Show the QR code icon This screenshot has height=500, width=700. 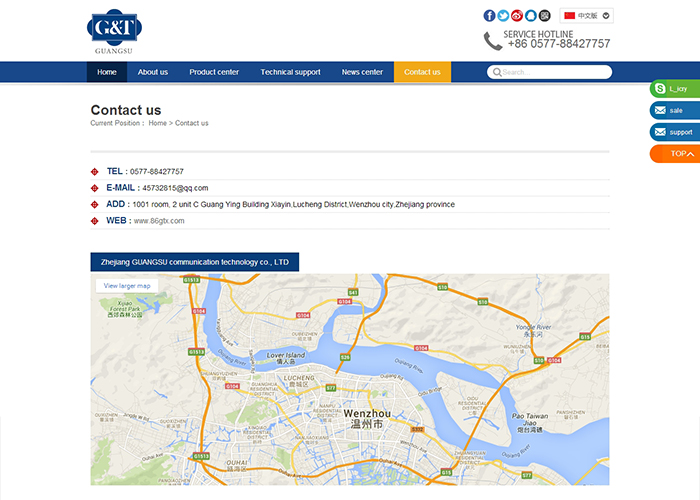point(545,16)
